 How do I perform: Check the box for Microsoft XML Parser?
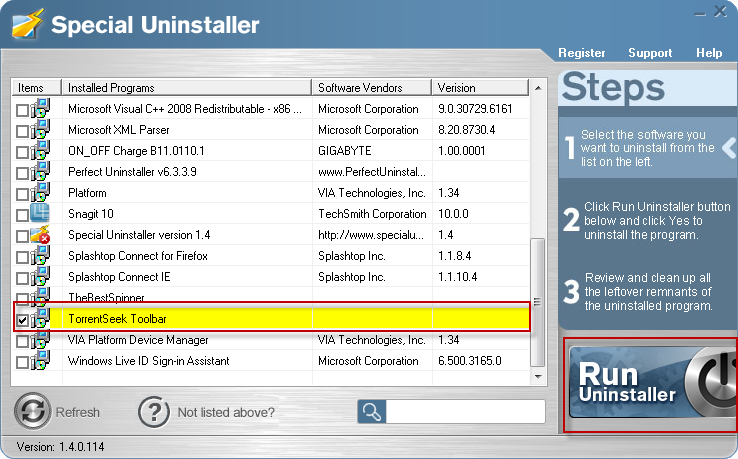click(22, 131)
